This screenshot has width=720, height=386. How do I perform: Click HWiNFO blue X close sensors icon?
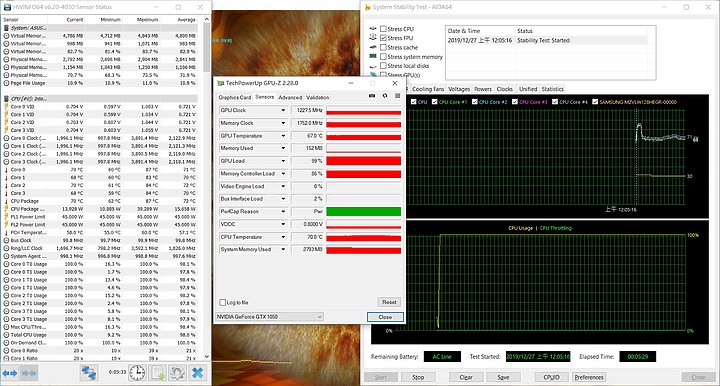[x=198, y=373]
